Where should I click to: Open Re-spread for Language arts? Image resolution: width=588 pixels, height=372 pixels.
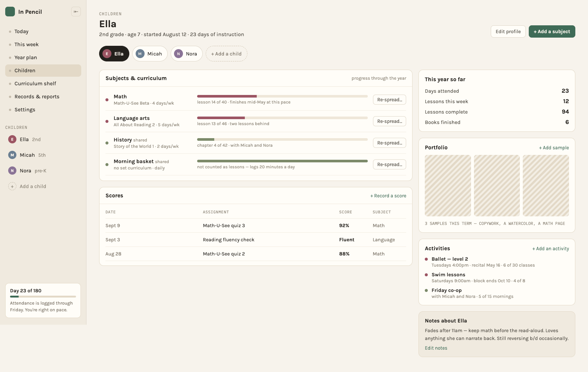(x=389, y=121)
